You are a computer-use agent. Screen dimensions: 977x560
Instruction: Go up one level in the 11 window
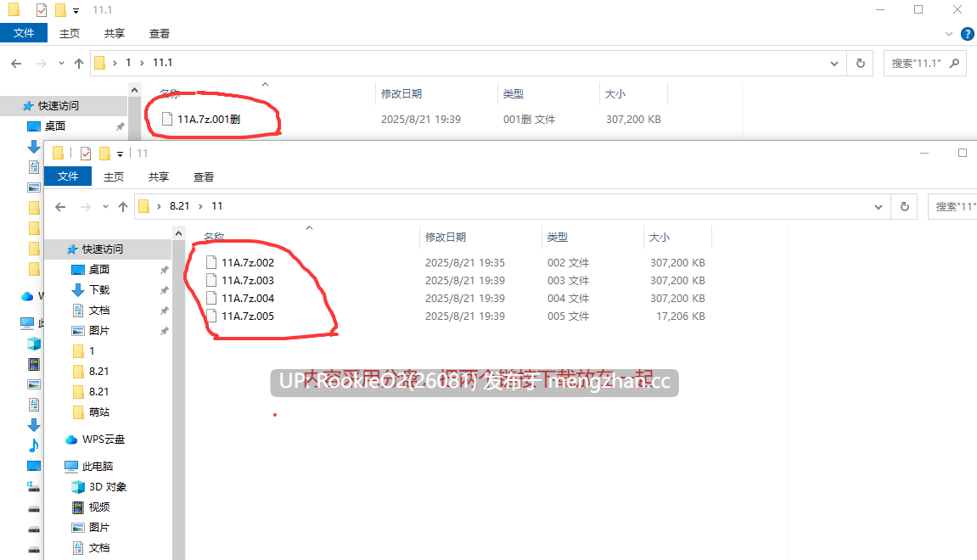tap(123, 207)
